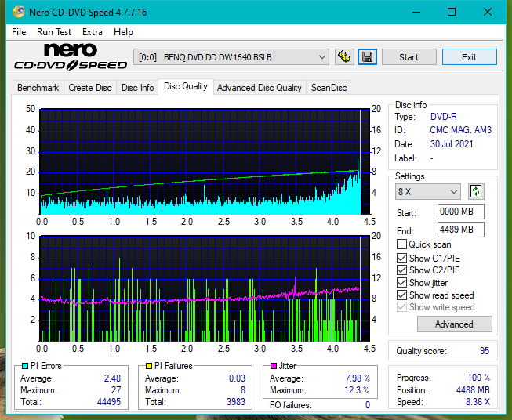Click PI Errors total 44495
This screenshot has width=512, height=420.
109,402
